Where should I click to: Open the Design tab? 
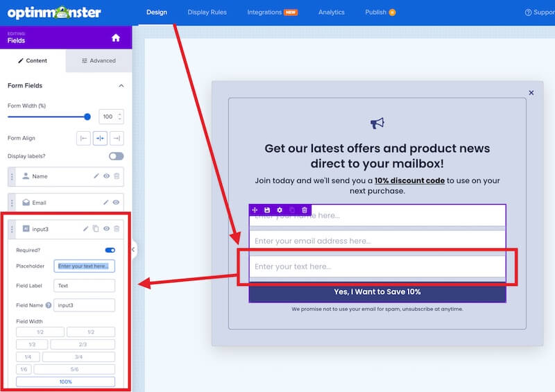coord(157,12)
